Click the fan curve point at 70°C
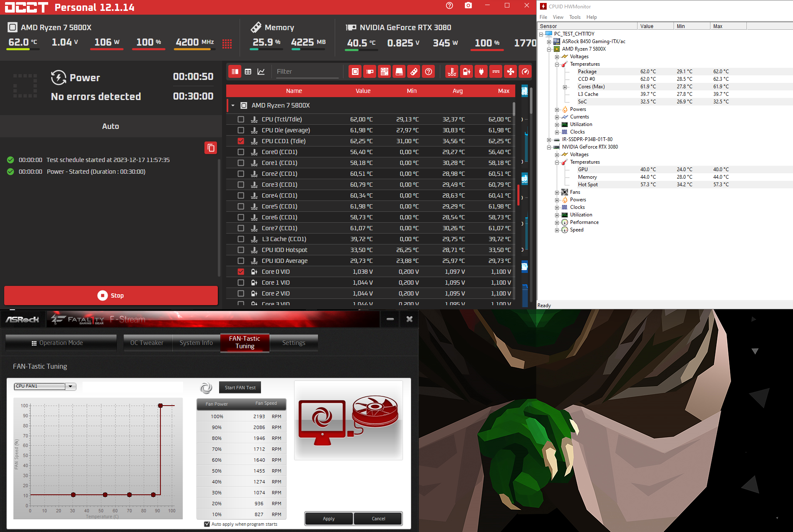 (129, 495)
